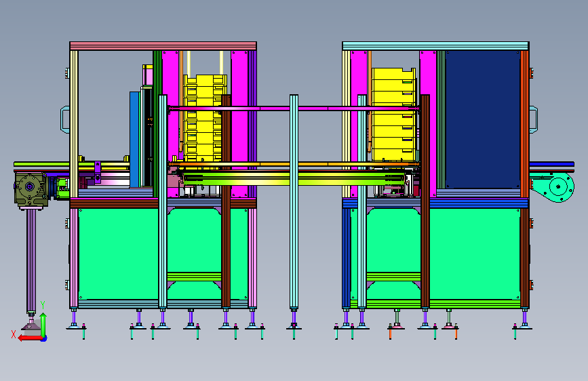Viewport: 588px width, 381px height.
Task: Select the free-standing cyan post between cabinets
Action: [x=294, y=201]
